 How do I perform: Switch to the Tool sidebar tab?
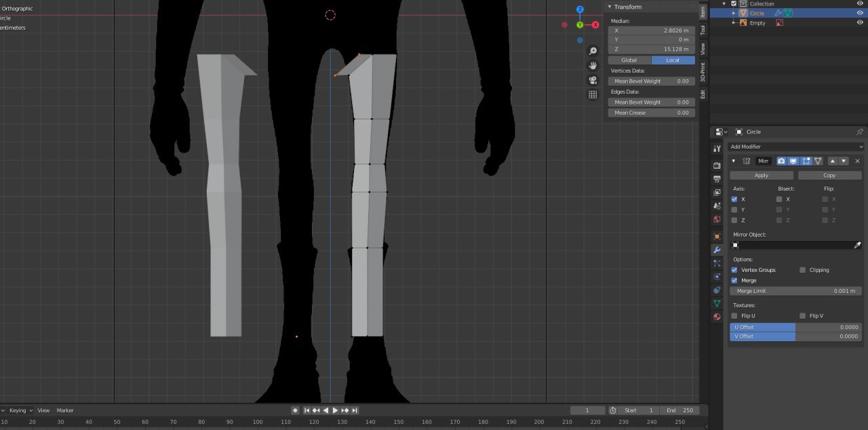point(703,30)
